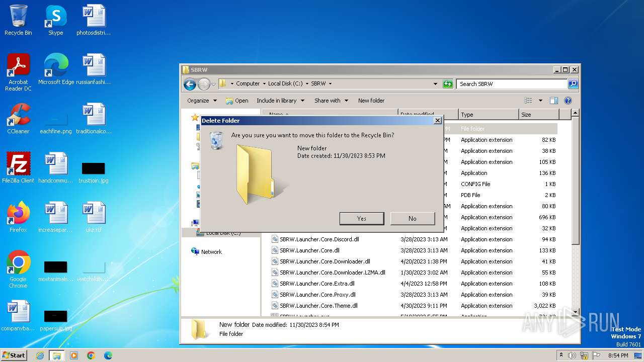Launch Google Chrome desktop shortcut

point(18,270)
